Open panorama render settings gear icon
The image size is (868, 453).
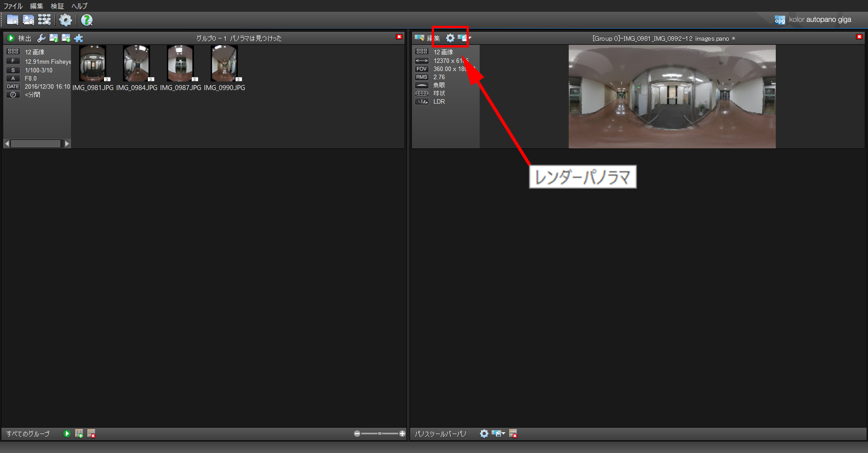(450, 38)
